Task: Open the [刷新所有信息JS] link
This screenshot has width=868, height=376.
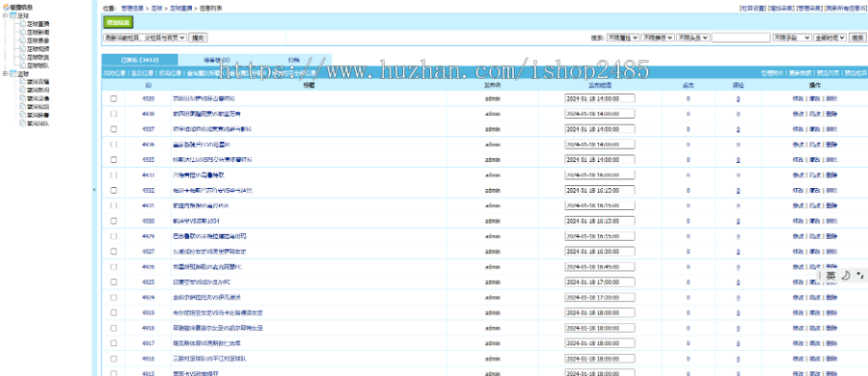Action: (x=845, y=9)
